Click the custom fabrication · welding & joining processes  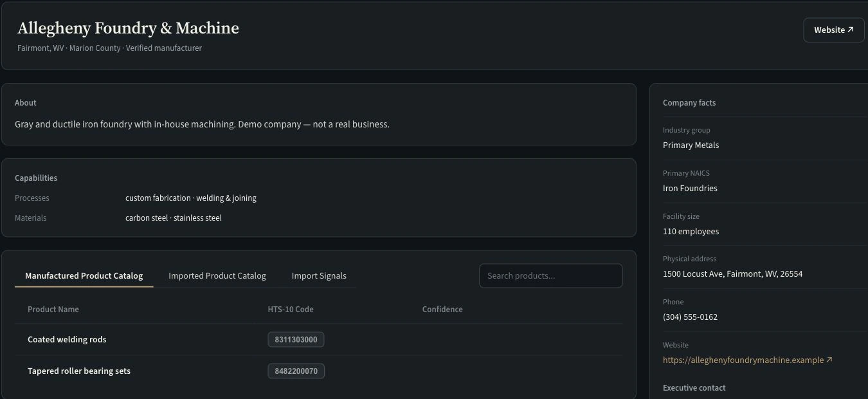[x=191, y=198]
